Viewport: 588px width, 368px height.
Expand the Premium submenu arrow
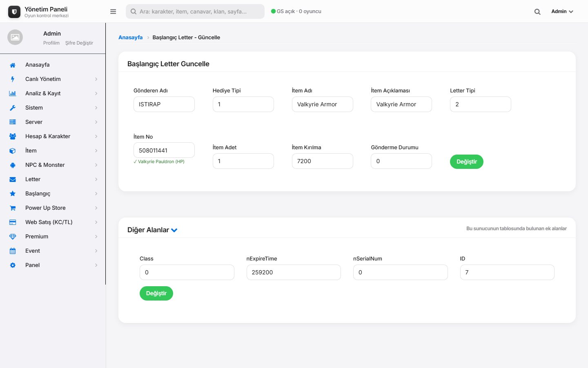(96, 237)
